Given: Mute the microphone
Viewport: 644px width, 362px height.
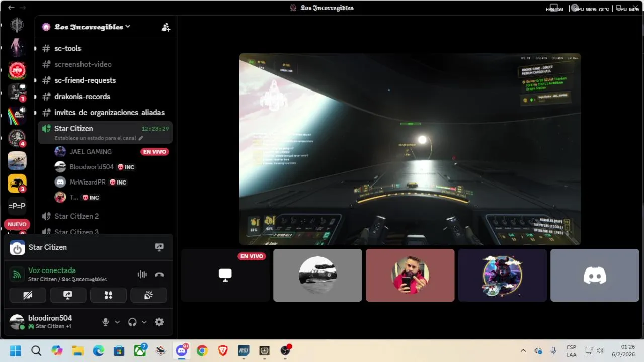Looking at the screenshot, I should click(x=106, y=322).
